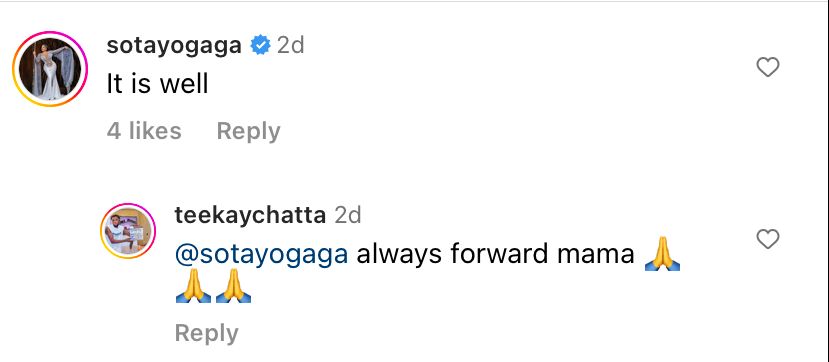The width and height of the screenshot is (829, 362).
Task: Follow the @sotayogaga mention link
Action: click(262, 254)
